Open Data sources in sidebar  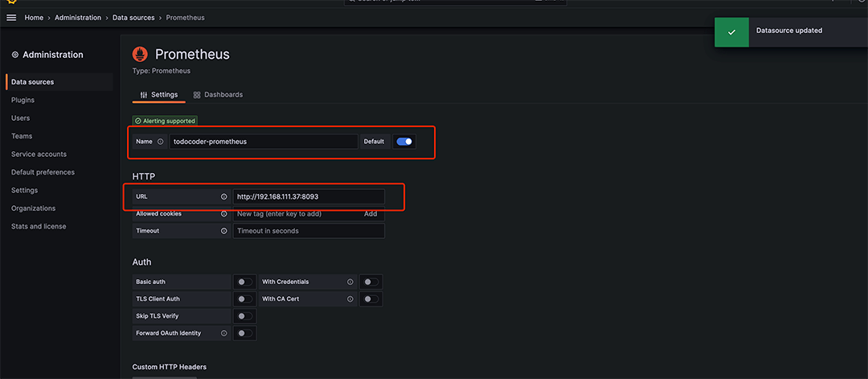(59, 82)
